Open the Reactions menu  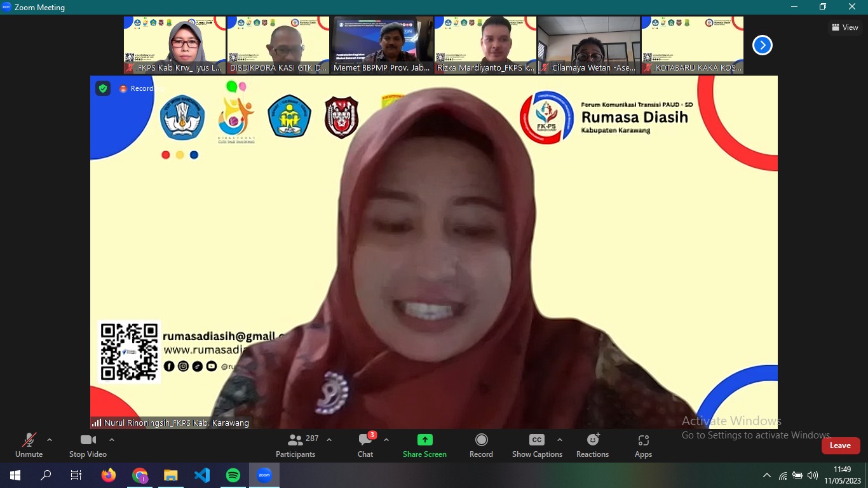click(592, 445)
